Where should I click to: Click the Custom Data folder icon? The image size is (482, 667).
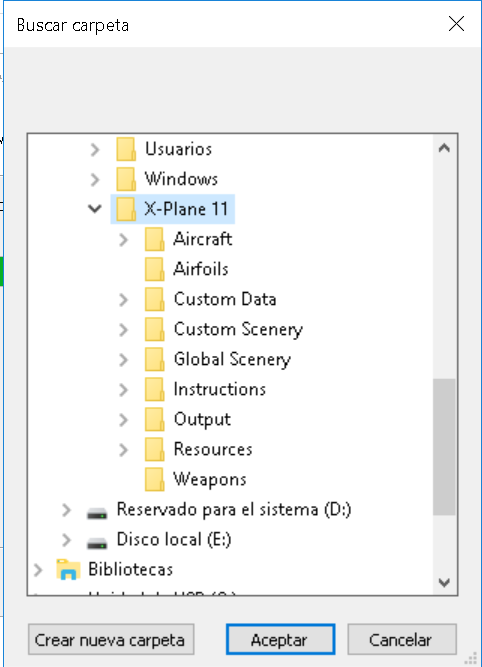[154, 299]
